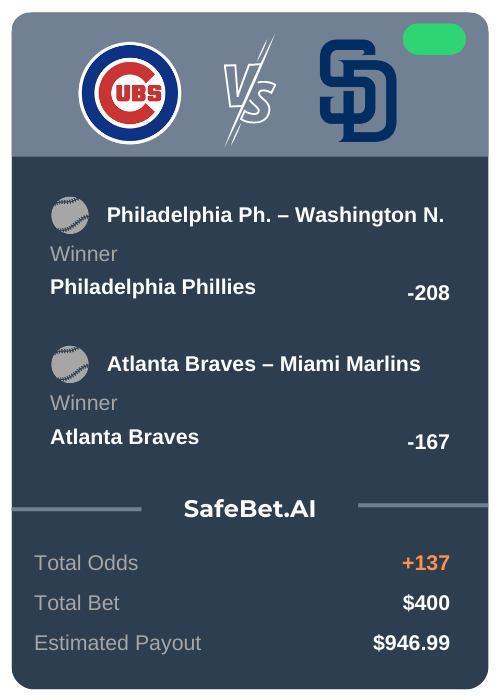
Task: Open the Atlanta Braves – Miami Marlins matchup
Action: (x=263, y=364)
